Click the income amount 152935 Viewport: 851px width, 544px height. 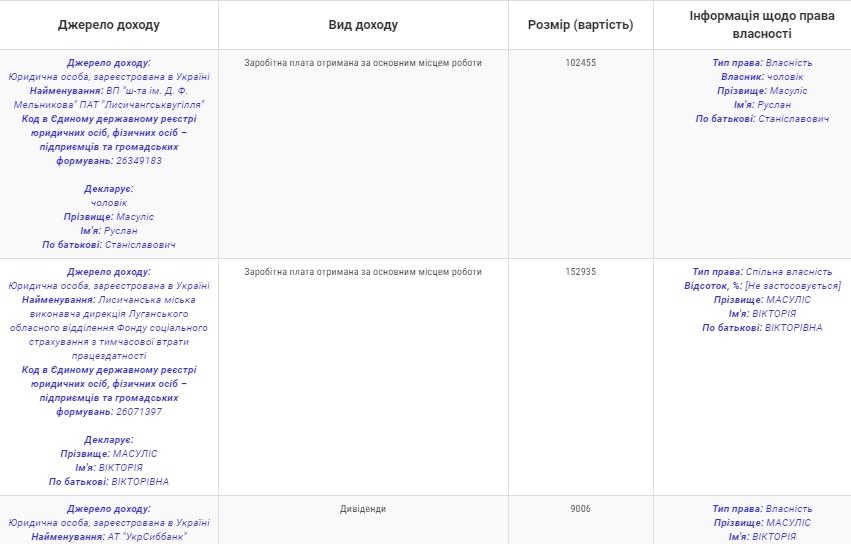580,272
